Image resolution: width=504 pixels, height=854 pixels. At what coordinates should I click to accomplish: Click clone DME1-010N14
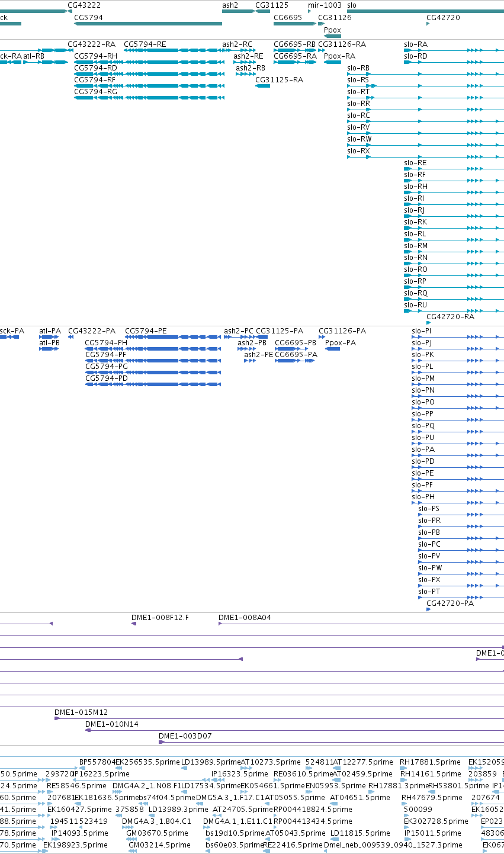(x=112, y=724)
